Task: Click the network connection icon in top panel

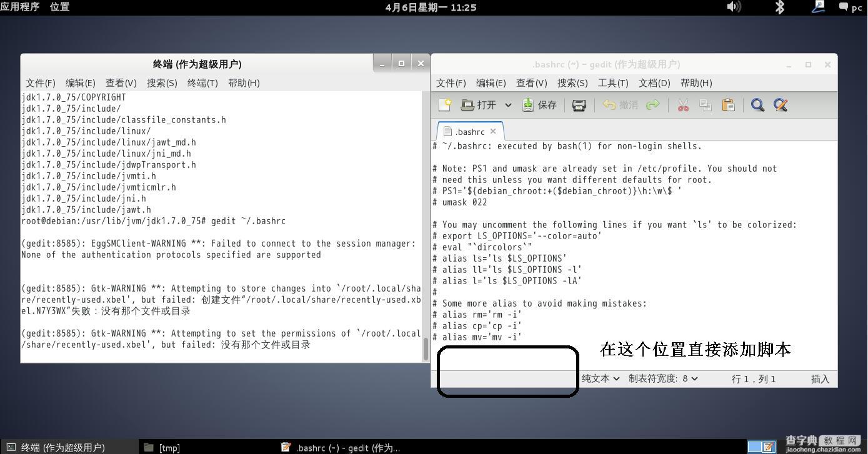Action: (x=818, y=7)
